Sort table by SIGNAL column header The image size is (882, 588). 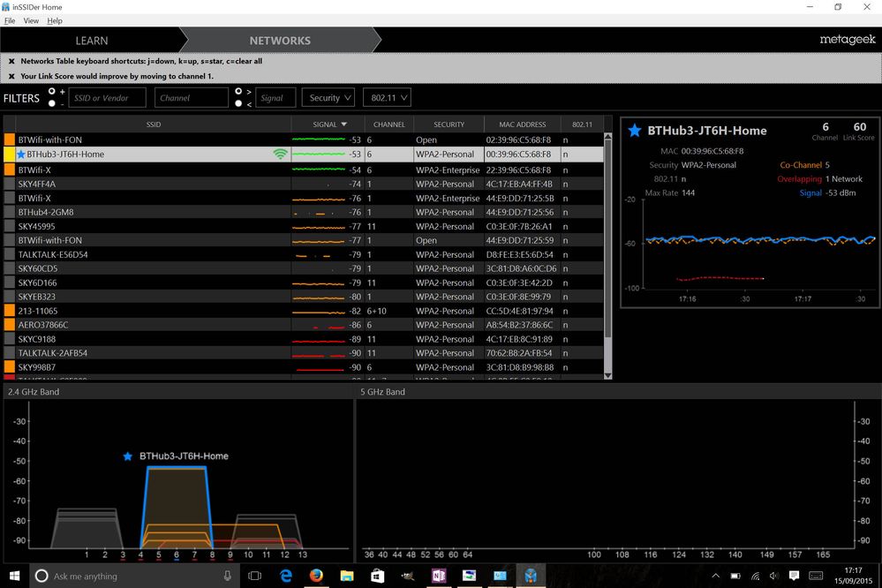(x=328, y=124)
